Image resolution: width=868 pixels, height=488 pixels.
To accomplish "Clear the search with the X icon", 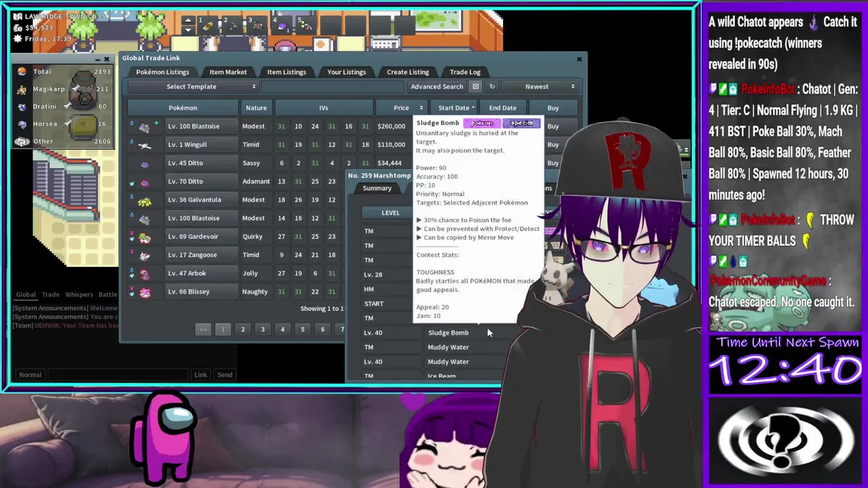I will pyautogui.click(x=475, y=87).
